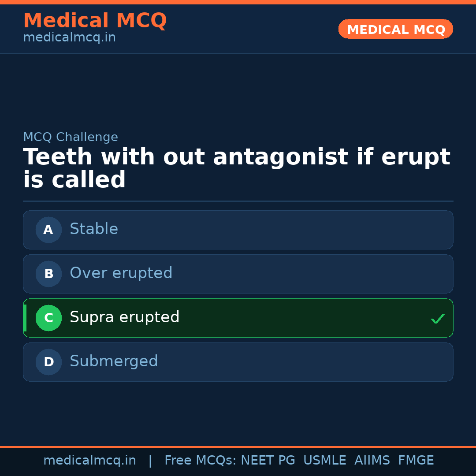Choose the Over erupted answer
476x476 pixels.
coord(238,274)
